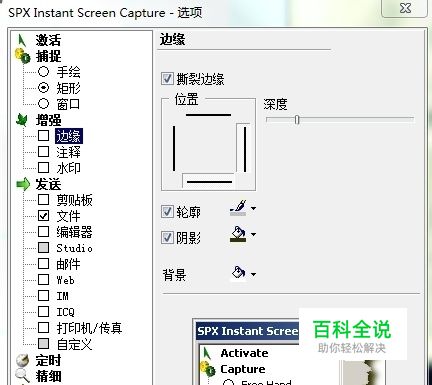This screenshot has height=385, width=432.
Task: Click the 自定义 tree label
Action: (x=75, y=344)
